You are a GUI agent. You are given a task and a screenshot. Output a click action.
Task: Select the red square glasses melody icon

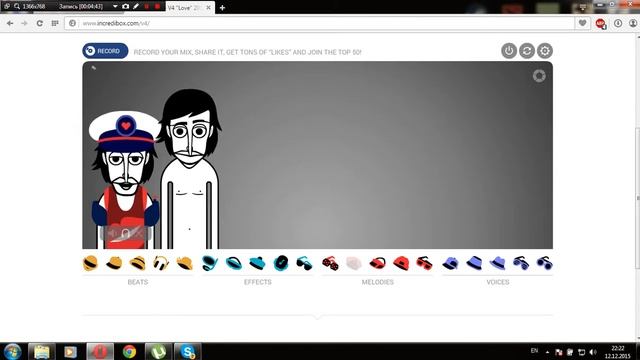424,263
